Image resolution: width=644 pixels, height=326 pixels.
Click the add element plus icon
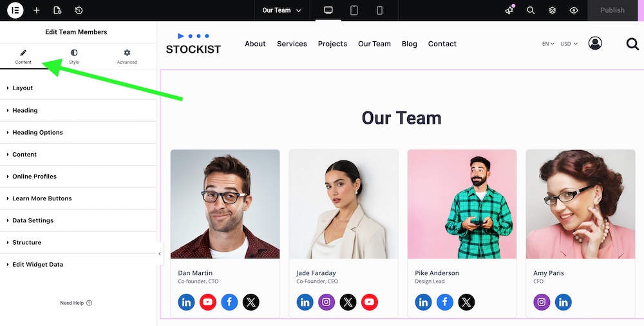37,10
